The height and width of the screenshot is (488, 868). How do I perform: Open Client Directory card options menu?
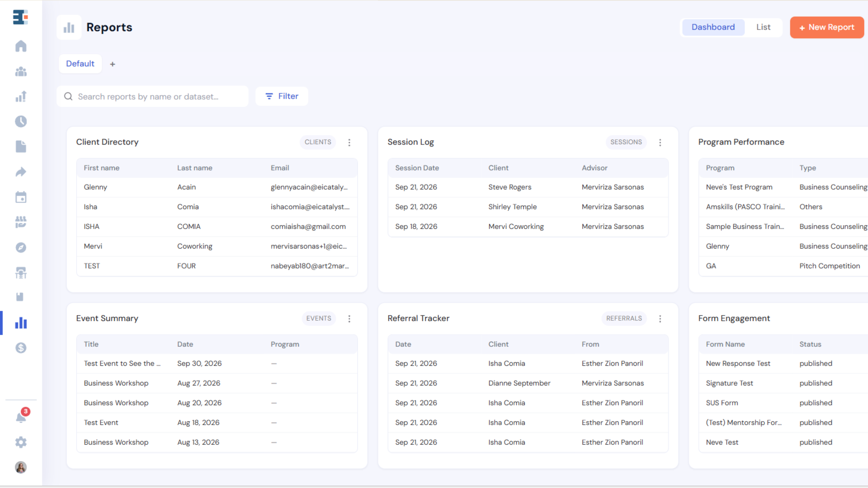coord(349,142)
